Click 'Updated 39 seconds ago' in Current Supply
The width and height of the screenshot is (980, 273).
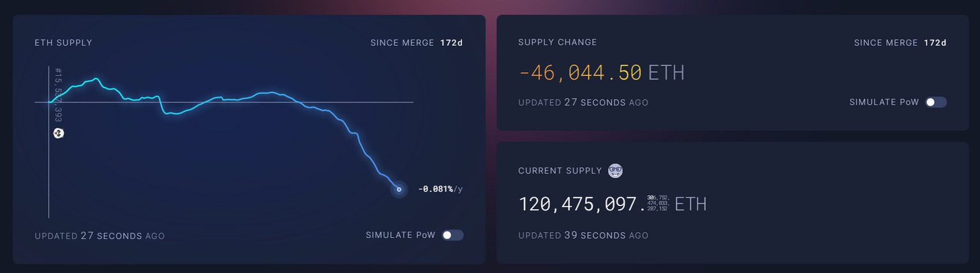pos(583,235)
